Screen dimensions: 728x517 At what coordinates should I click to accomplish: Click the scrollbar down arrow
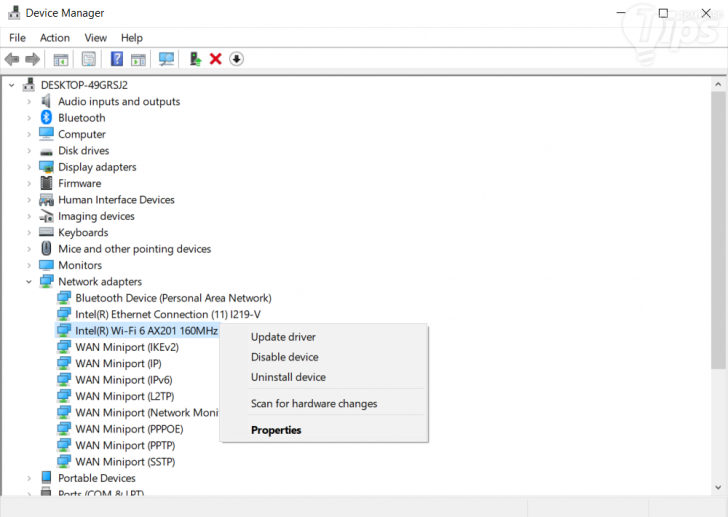(x=718, y=487)
